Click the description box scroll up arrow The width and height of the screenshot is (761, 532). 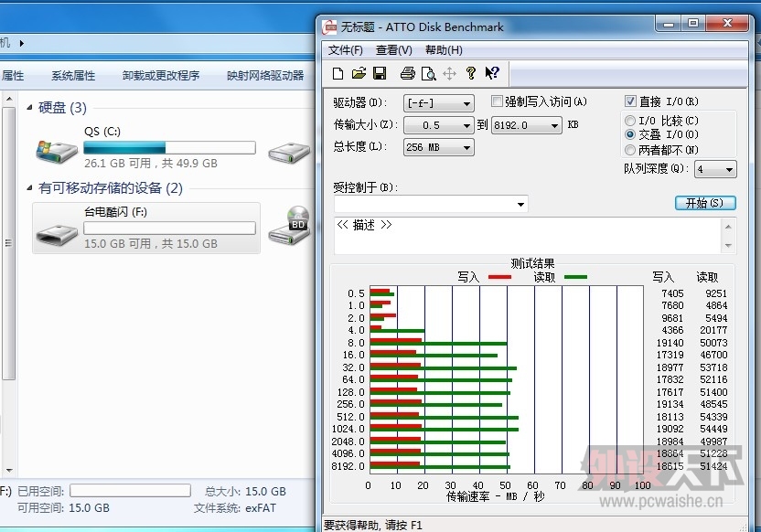[x=728, y=227]
